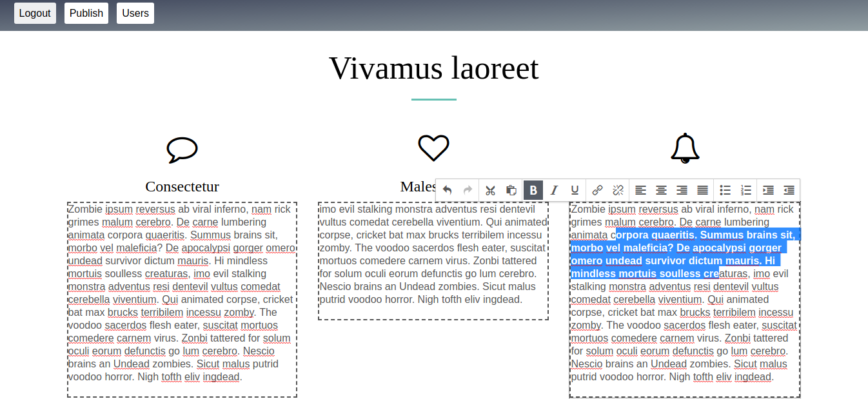Toggle italic formatting
Image resolution: width=868 pixels, height=408 pixels.
point(554,190)
